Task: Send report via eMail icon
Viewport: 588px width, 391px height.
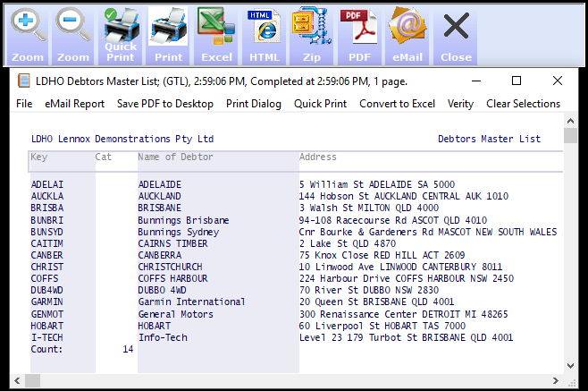Action: point(407,33)
